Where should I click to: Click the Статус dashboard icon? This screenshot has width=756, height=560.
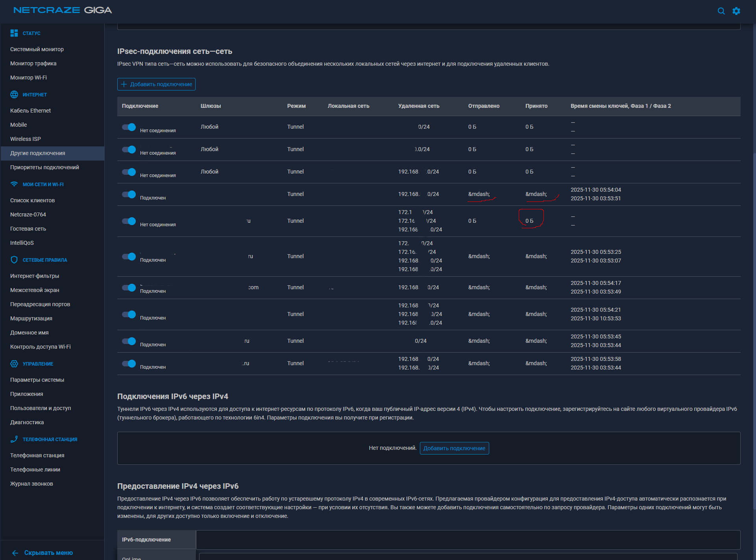click(x=14, y=33)
